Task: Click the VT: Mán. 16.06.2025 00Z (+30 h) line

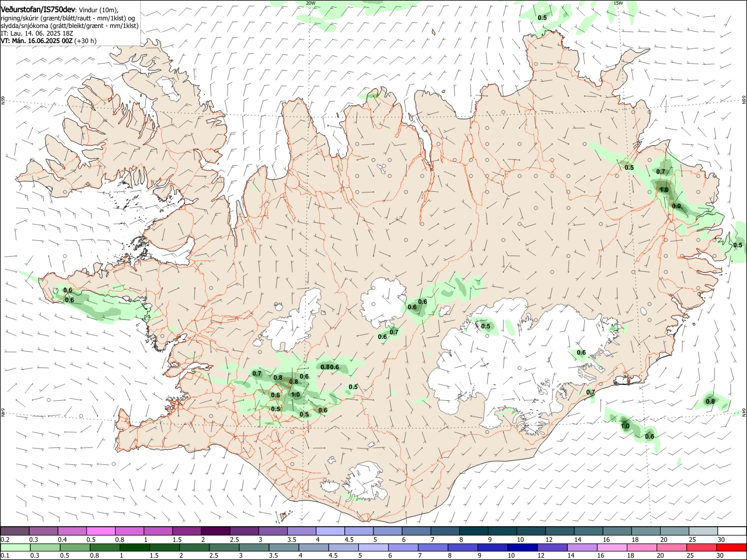Action: (49, 41)
